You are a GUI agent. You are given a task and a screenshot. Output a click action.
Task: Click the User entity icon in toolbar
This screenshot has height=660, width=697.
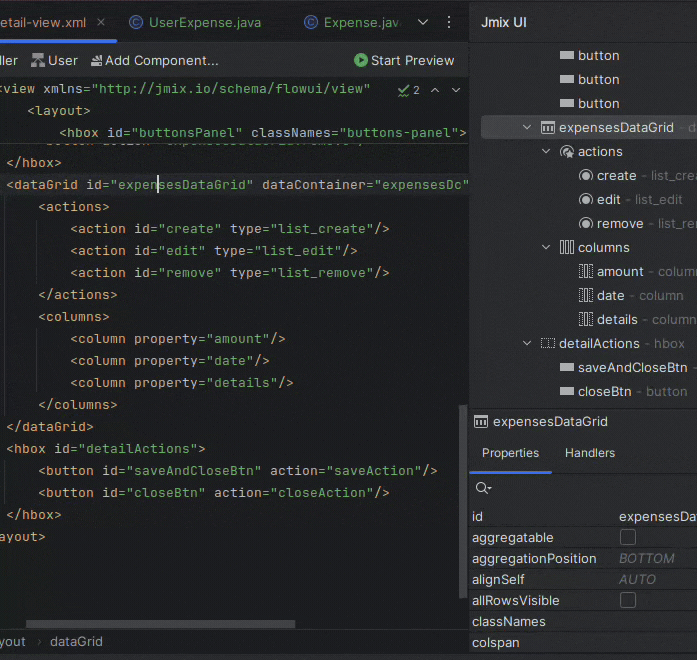38,60
